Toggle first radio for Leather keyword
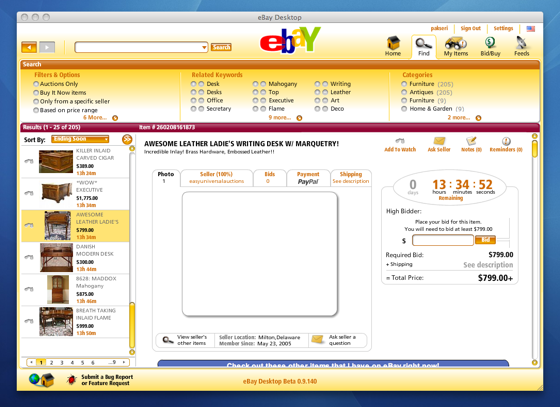The width and height of the screenshot is (560, 407). (x=317, y=92)
